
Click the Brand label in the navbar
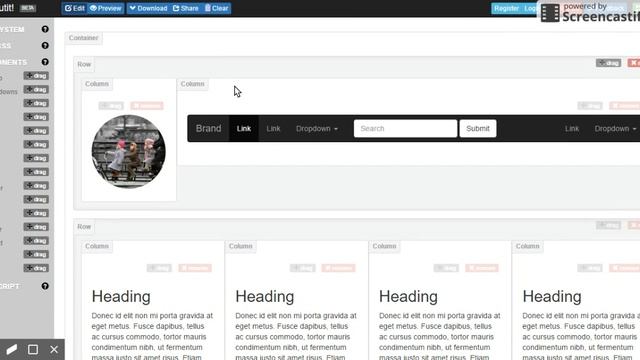[x=208, y=129]
